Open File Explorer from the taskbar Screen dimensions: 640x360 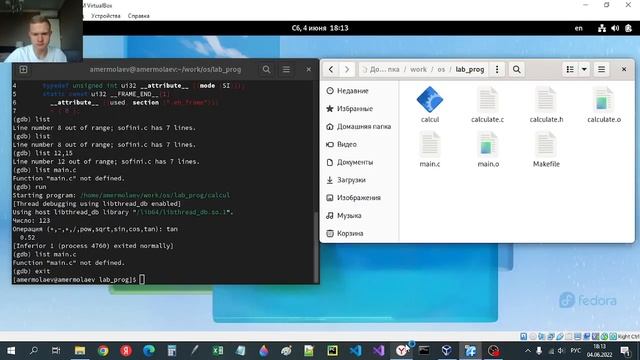80,351
